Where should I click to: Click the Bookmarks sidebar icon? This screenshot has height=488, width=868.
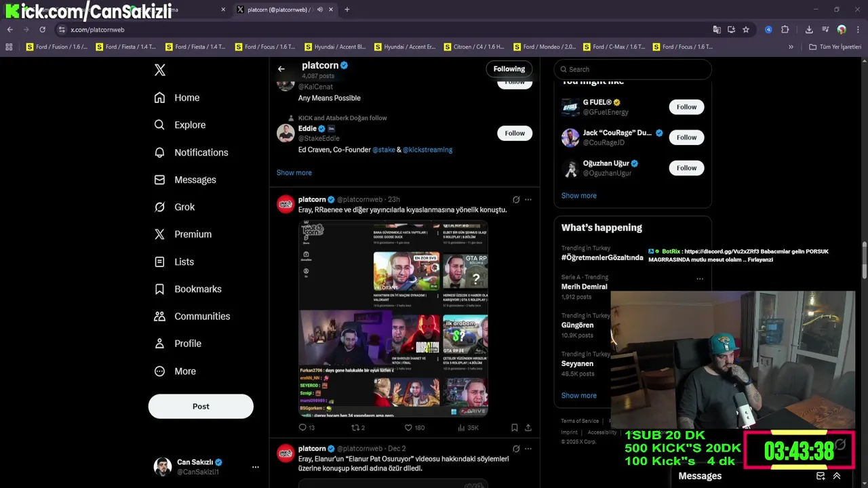tap(159, 289)
